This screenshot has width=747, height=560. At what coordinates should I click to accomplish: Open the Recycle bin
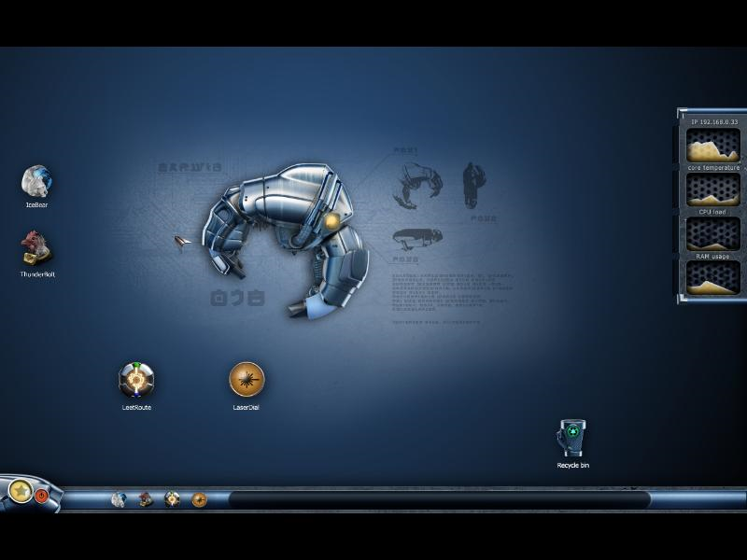(x=572, y=439)
